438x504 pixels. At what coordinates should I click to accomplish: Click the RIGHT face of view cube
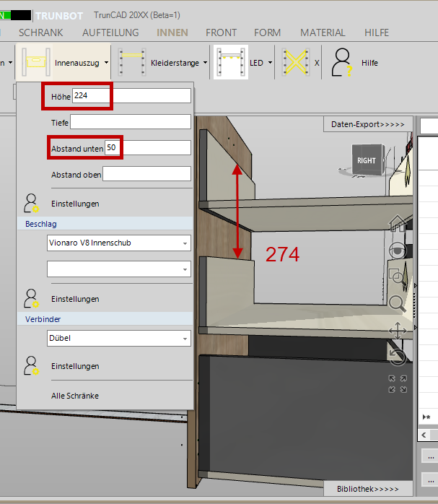(367, 160)
